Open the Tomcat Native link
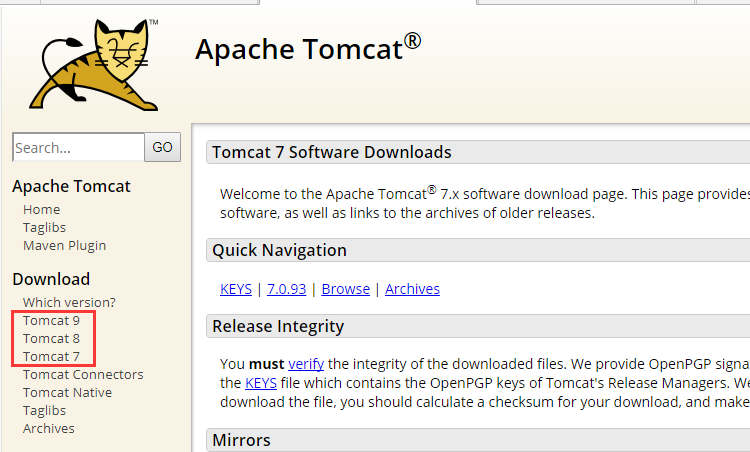The width and height of the screenshot is (750, 452). point(67,393)
